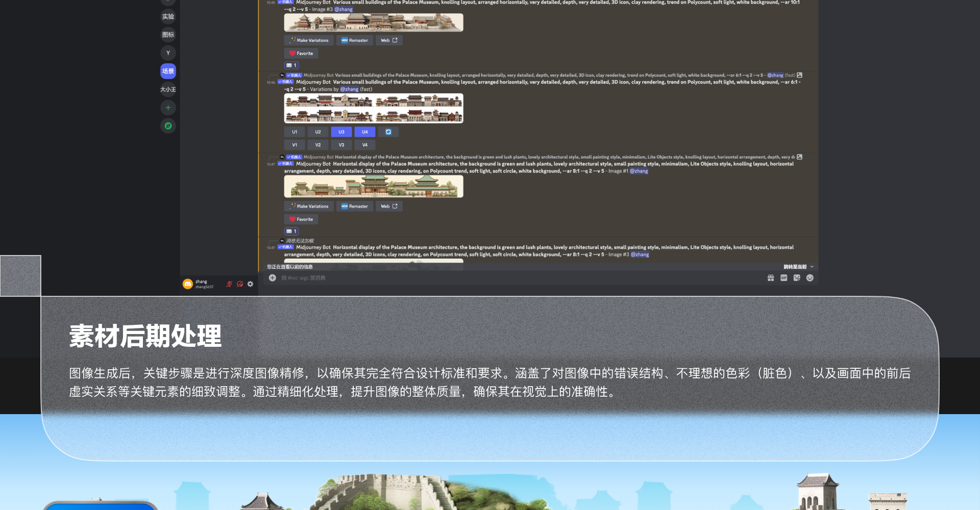Viewport: 980px width, 510px height.
Task: Click Favorite under the 10:47 message
Action: 301,219
